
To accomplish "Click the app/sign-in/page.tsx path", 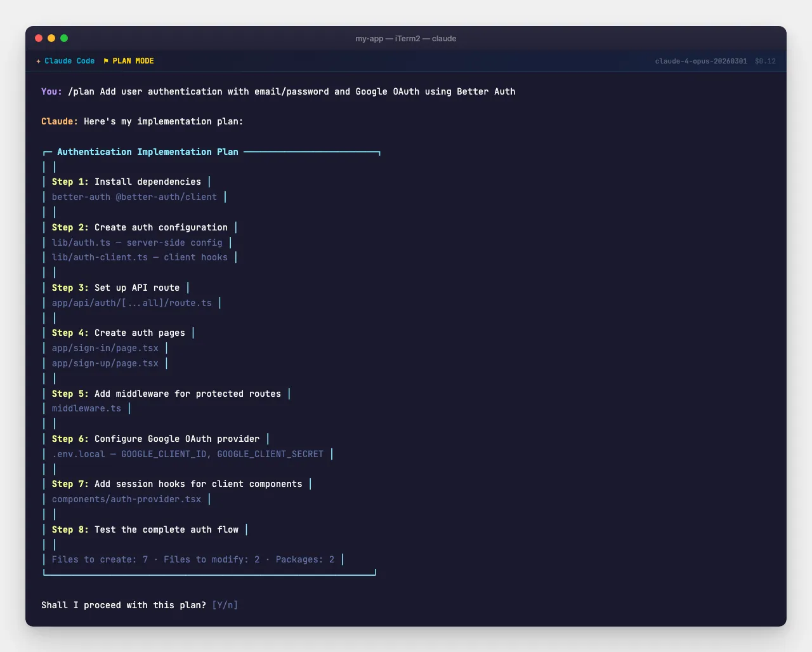I will [x=105, y=348].
